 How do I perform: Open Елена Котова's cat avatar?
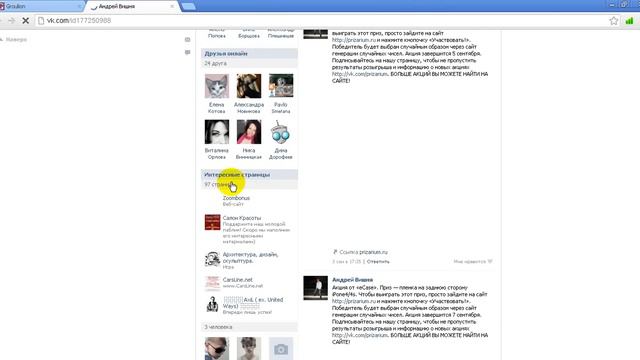coord(217,86)
